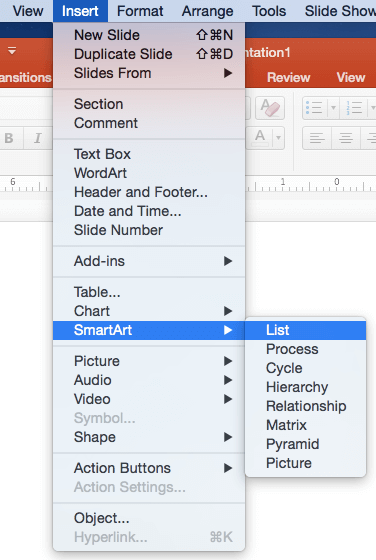Select Hierarchy SmartArt type
The image size is (376, 560).
306,387
